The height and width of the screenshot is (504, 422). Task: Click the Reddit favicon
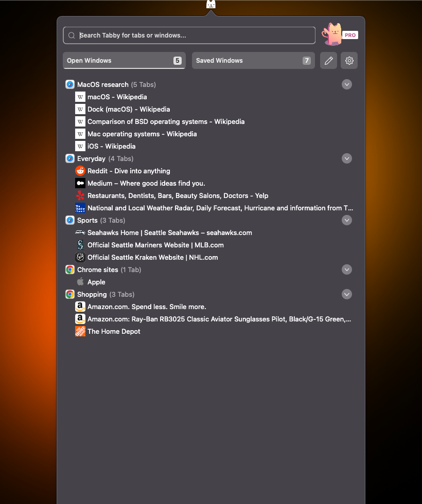[80, 171]
